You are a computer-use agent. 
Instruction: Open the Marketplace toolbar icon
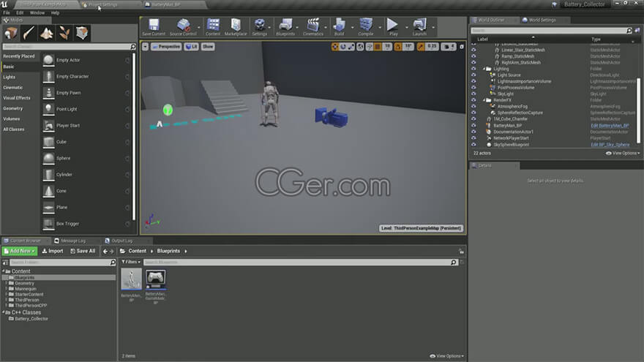(x=236, y=25)
